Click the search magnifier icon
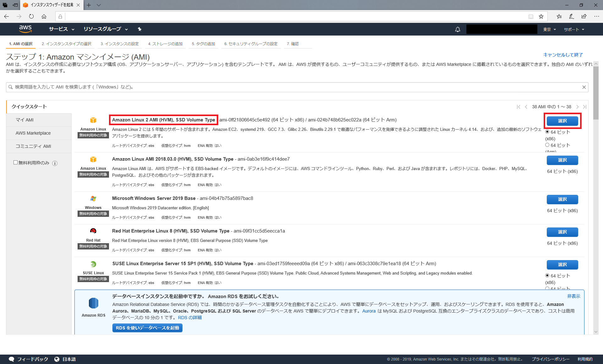 [x=11, y=87]
